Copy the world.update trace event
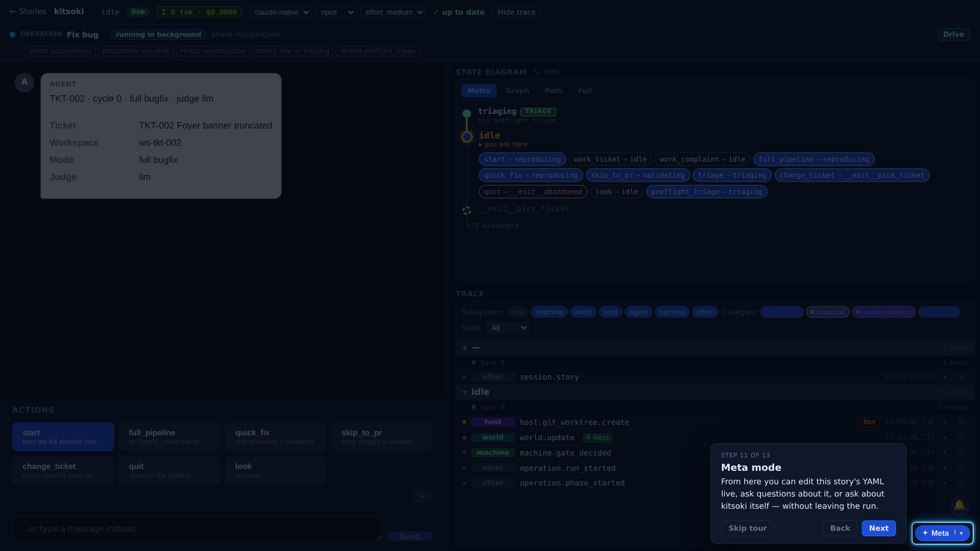 961,438
